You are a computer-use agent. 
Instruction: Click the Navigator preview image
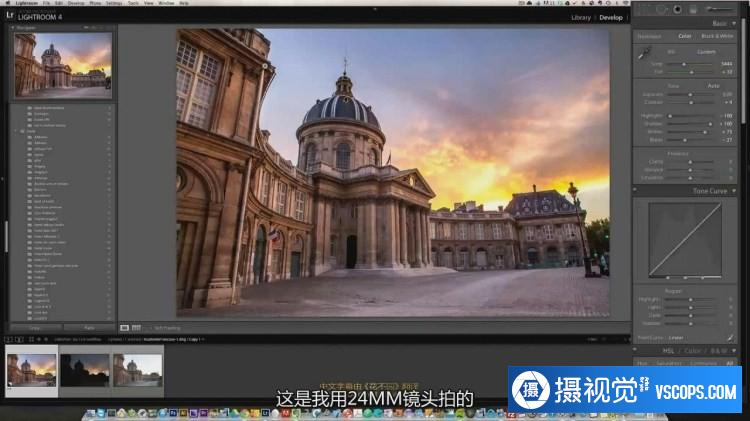point(63,65)
